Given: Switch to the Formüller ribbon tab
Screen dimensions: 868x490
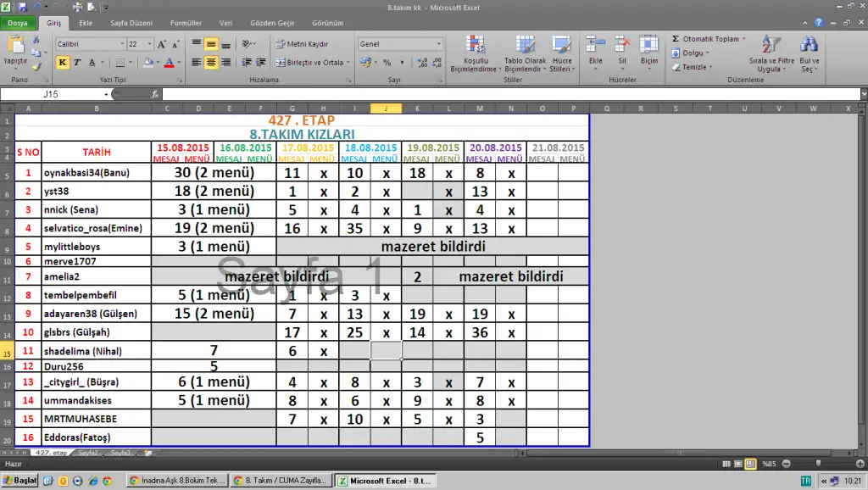Looking at the screenshot, I should (x=186, y=24).
